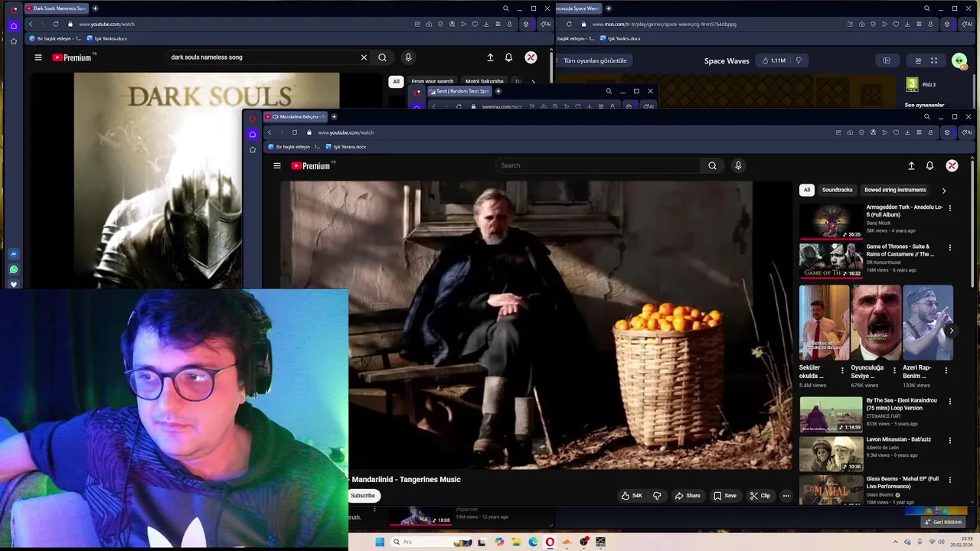Image resolution: width=980 pixels, height=551 pixels.
Task: Open options for Glass Beams Mahal EP
Action: point(950,480)
